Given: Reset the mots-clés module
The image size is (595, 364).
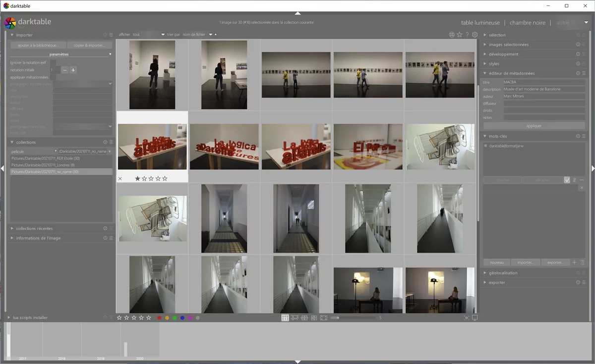Looking at the screenshot, I should coord(578,136).
